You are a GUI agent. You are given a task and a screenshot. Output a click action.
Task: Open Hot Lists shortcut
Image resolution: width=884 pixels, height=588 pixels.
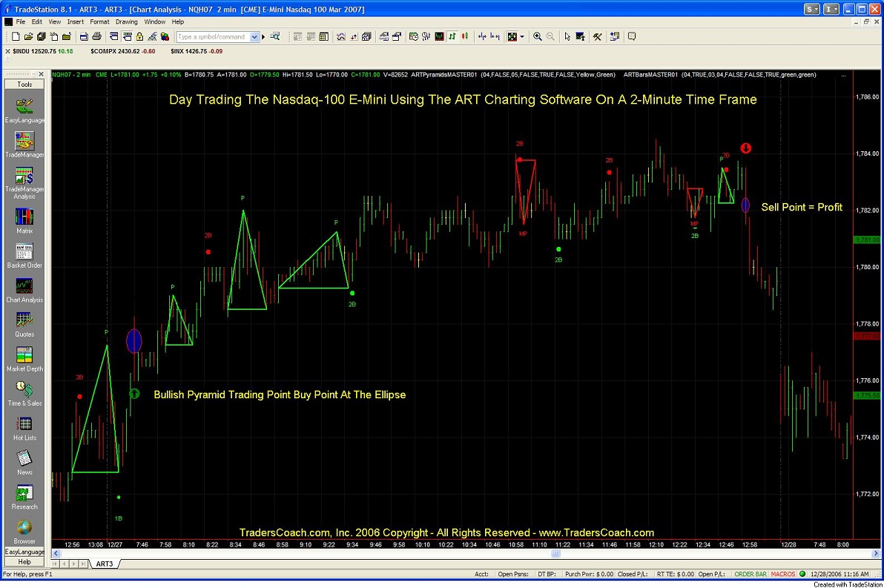click(24, 428)
